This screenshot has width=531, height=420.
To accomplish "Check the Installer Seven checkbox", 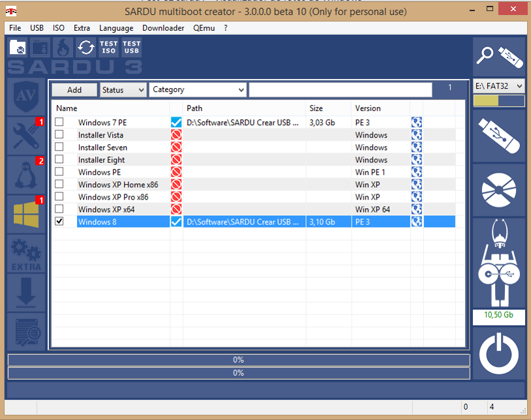I will (x=59, y=147).
